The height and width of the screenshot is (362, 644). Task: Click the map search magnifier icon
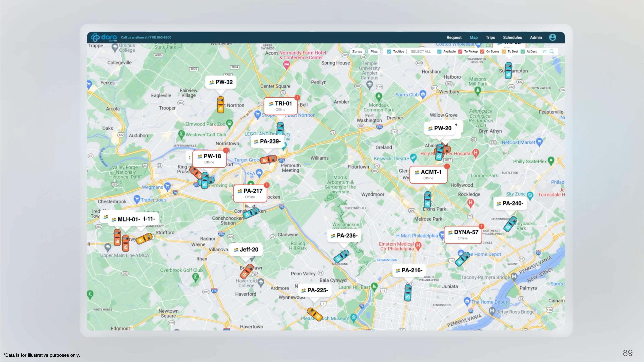(x=552, y=52)
